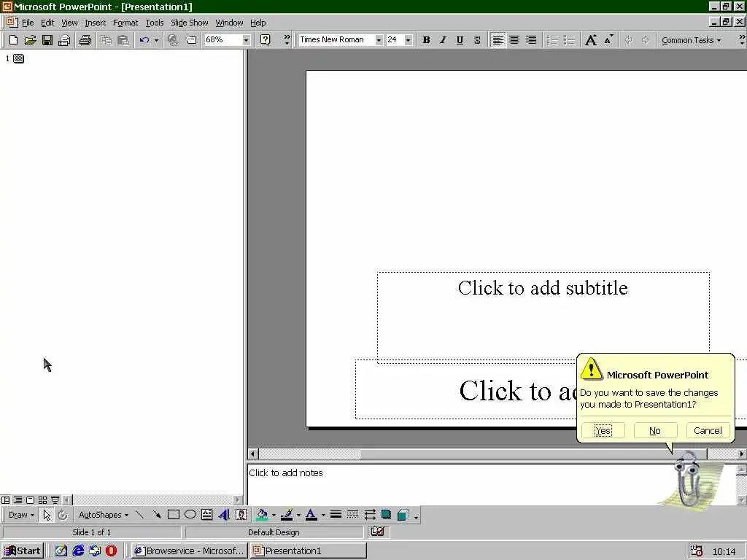Toggle Bold formatting
This screenshot has height=560, width=747.
[426, 40]
